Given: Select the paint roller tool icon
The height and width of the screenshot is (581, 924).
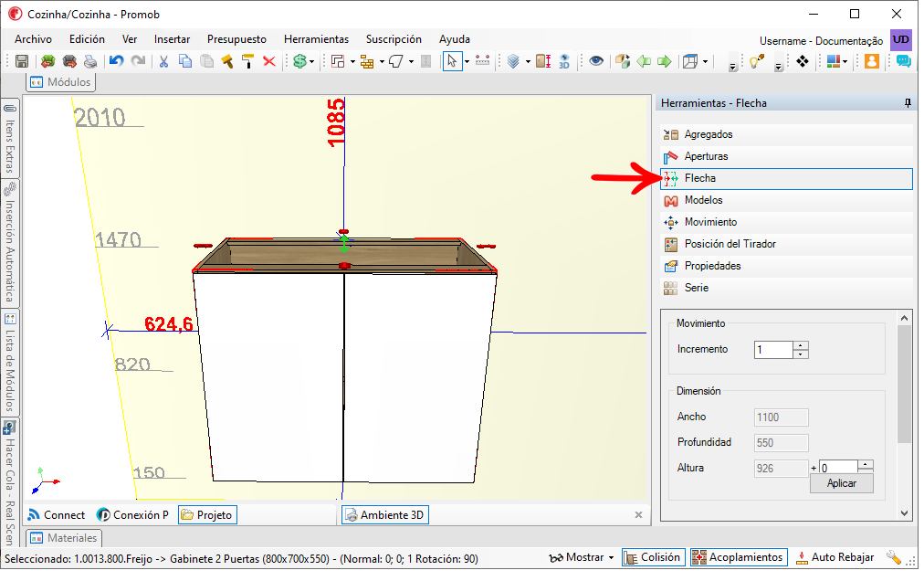Looking at the screenshot, I should [248, 61].
